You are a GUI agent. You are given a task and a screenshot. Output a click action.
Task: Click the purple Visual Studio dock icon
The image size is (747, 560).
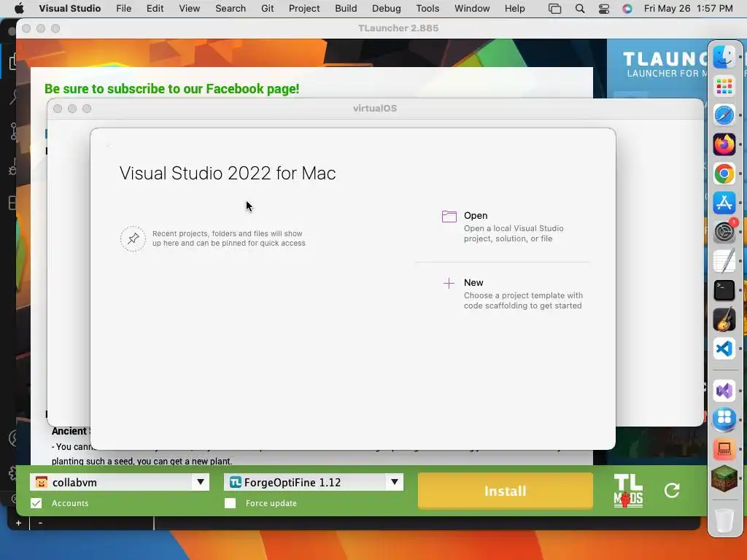[724, 391]
